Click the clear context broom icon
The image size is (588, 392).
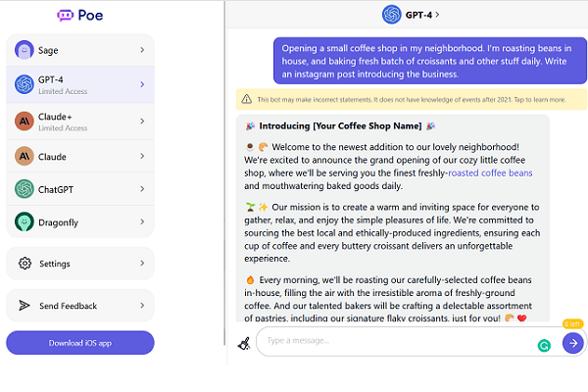tap(244, 343)
